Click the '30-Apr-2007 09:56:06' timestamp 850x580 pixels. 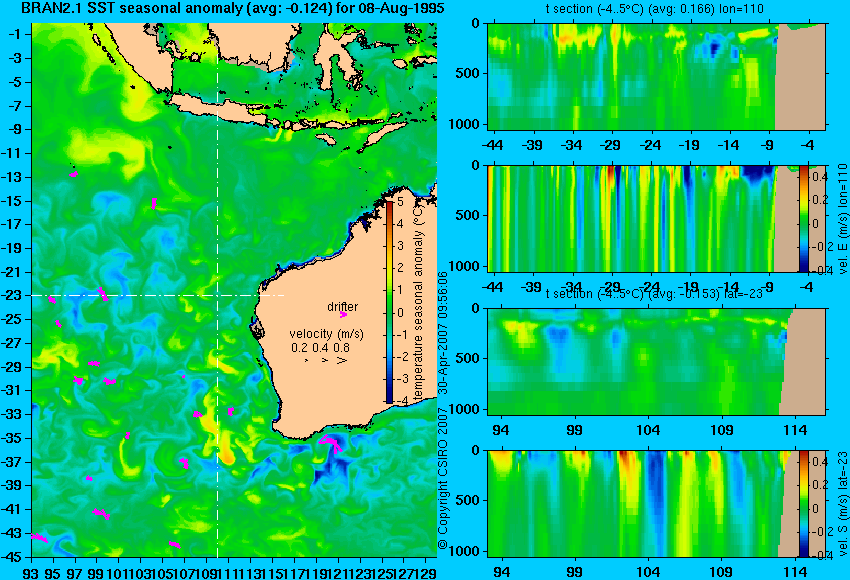coord(443,332)
